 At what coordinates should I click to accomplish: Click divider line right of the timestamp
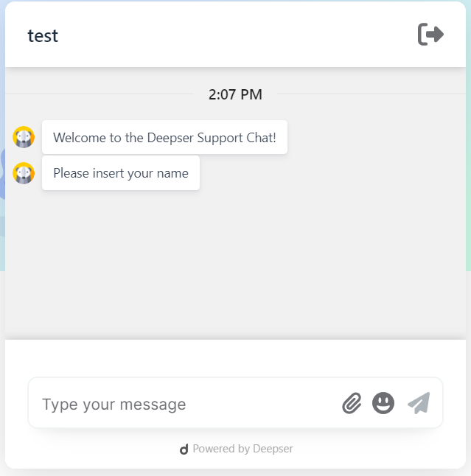pos(371,94)
